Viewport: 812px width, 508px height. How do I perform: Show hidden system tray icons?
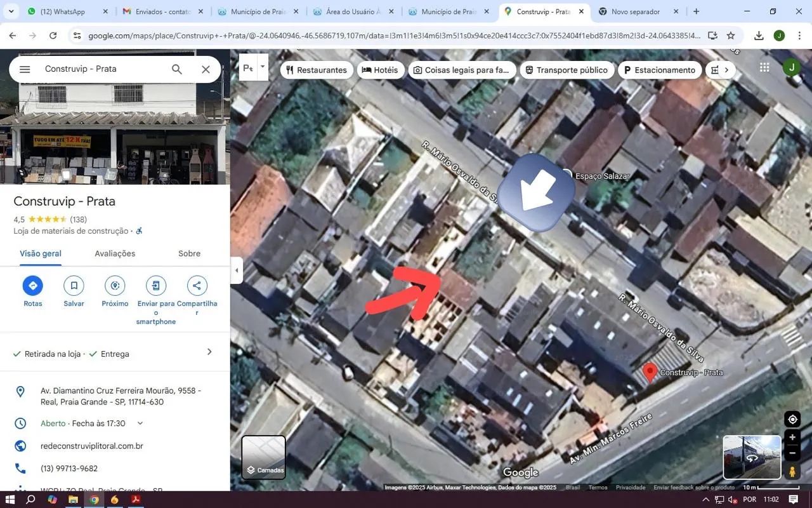705,500
